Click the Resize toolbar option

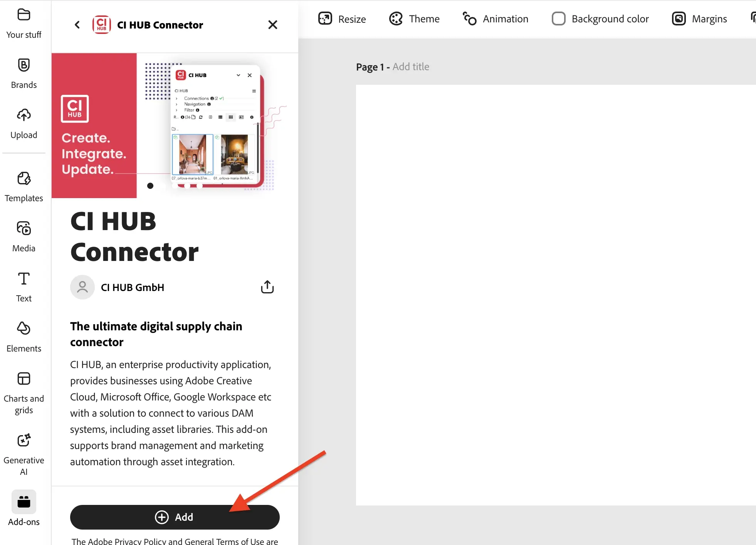point(342,19)
